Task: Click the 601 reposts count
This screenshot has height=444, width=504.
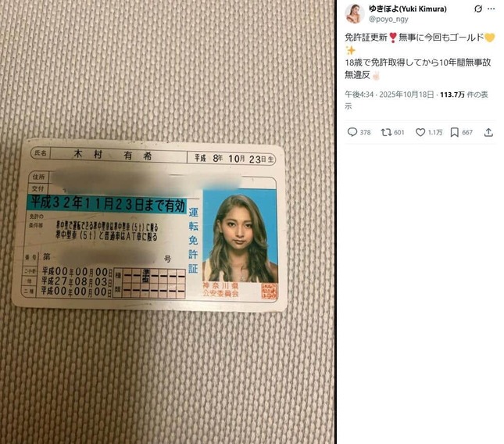Action: coord(399,132)
